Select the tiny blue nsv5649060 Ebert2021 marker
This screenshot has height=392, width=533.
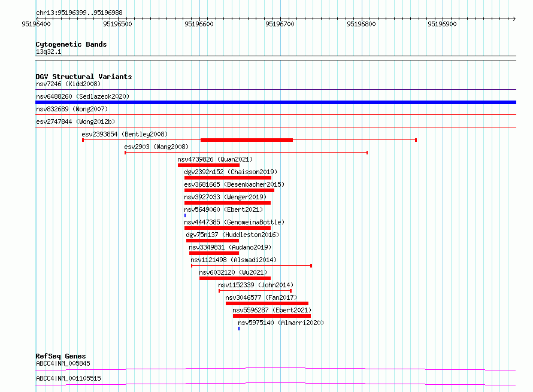click(185, 215)
